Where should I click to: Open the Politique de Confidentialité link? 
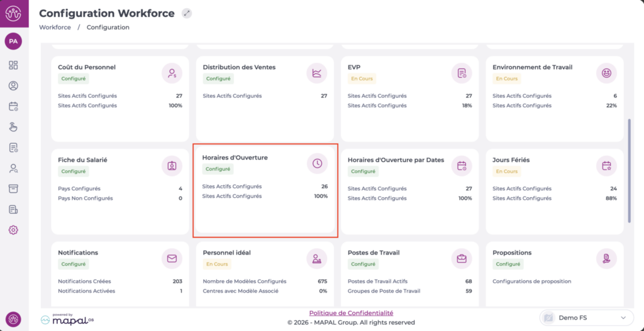click(x=351, y=313)
